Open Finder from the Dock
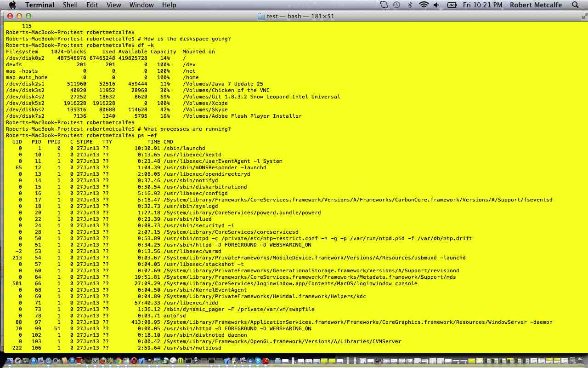 point(10,361)
